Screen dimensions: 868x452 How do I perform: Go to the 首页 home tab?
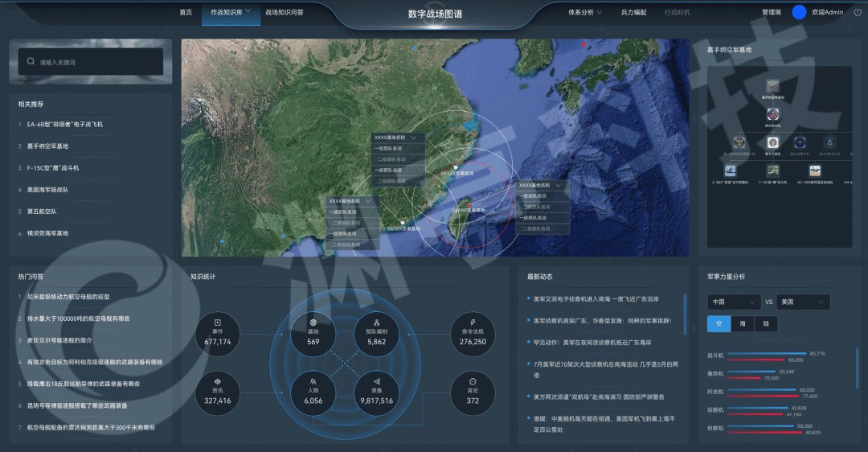click(x=186, y=12)
